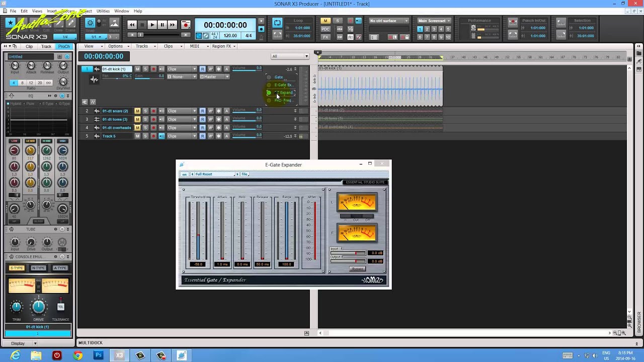The image size is (644, 362).
Task: Disable the active Expander effect power button
Action: point(269,93)
